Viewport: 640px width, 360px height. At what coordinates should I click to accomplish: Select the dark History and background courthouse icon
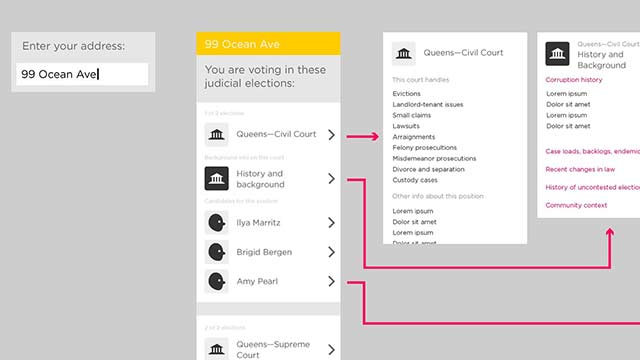tap(216, 178)
